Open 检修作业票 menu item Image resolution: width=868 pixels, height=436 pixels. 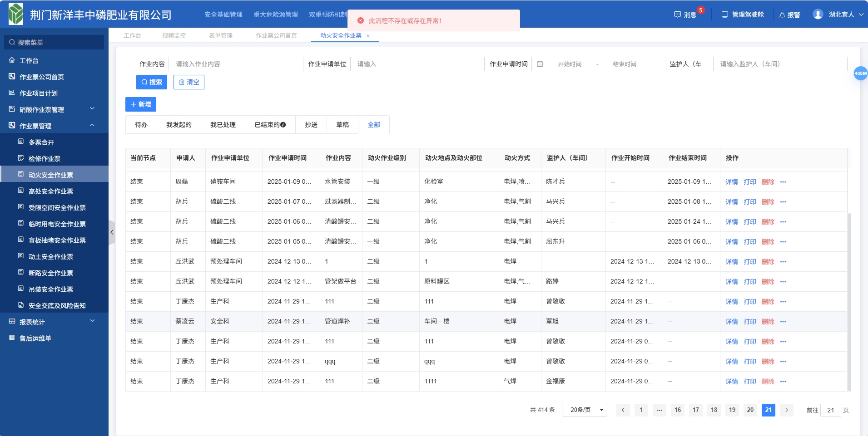pyautogui.click(x=54, y=158)
